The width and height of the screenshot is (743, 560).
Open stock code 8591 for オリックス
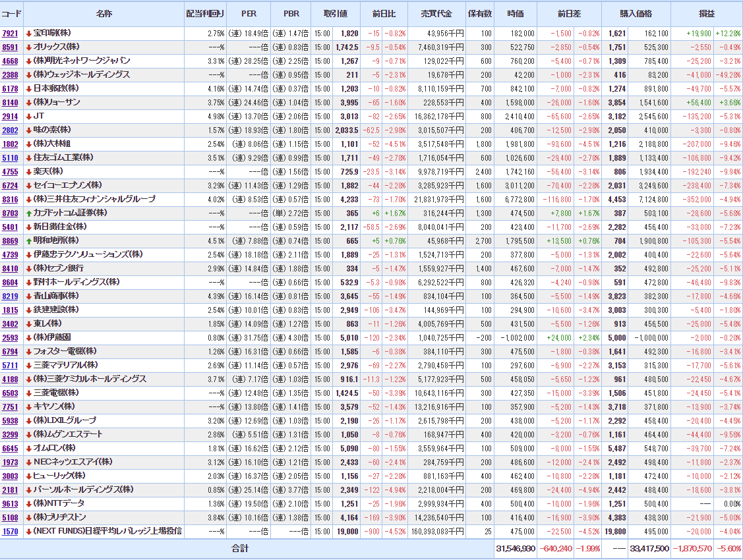pyautogui.click(x=10, y=47)
